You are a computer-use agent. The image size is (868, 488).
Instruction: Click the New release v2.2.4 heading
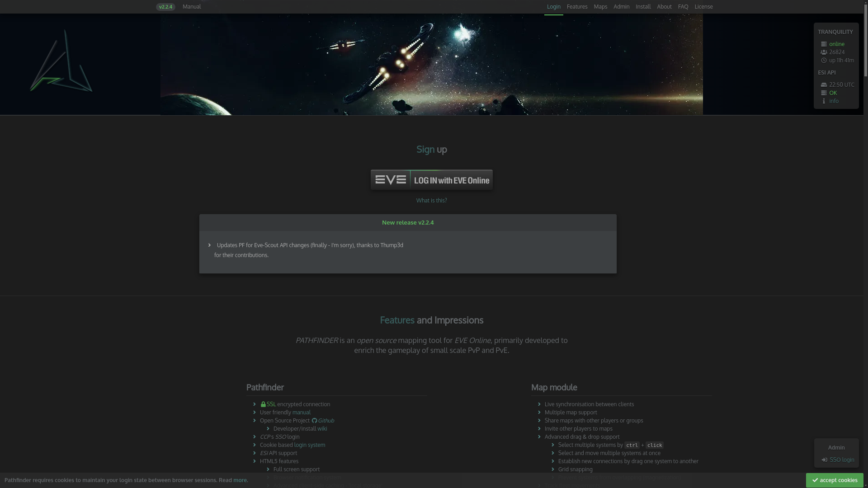[408, 223]
